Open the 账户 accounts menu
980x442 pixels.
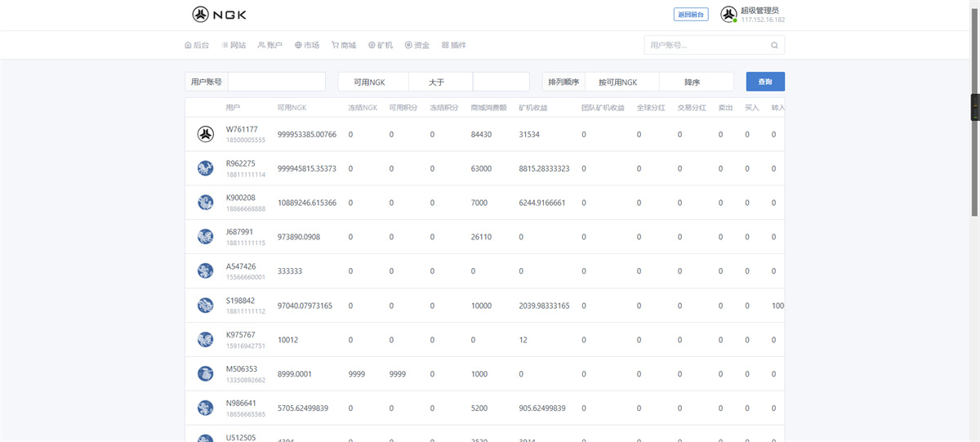pos(270,45)
